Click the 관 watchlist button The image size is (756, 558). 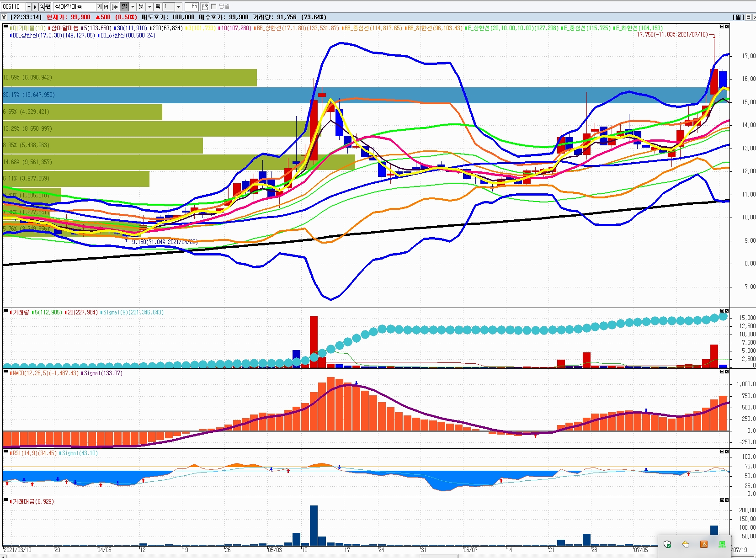click(x=48, y=6)
